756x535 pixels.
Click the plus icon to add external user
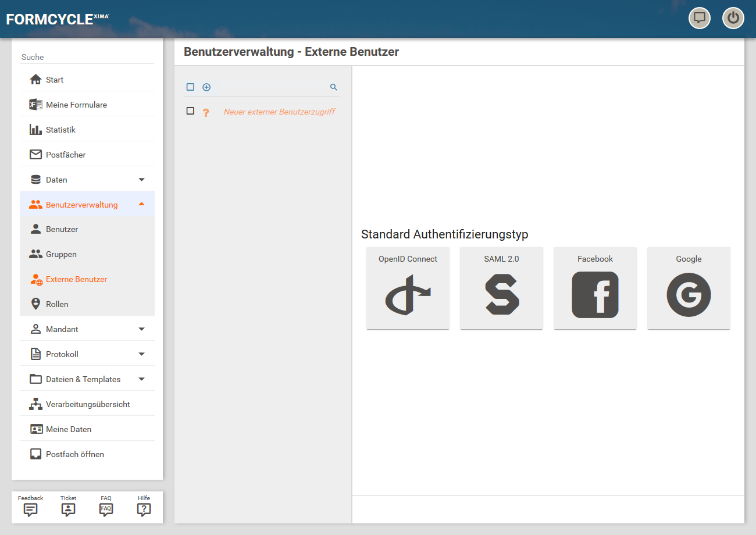(206, 87)
